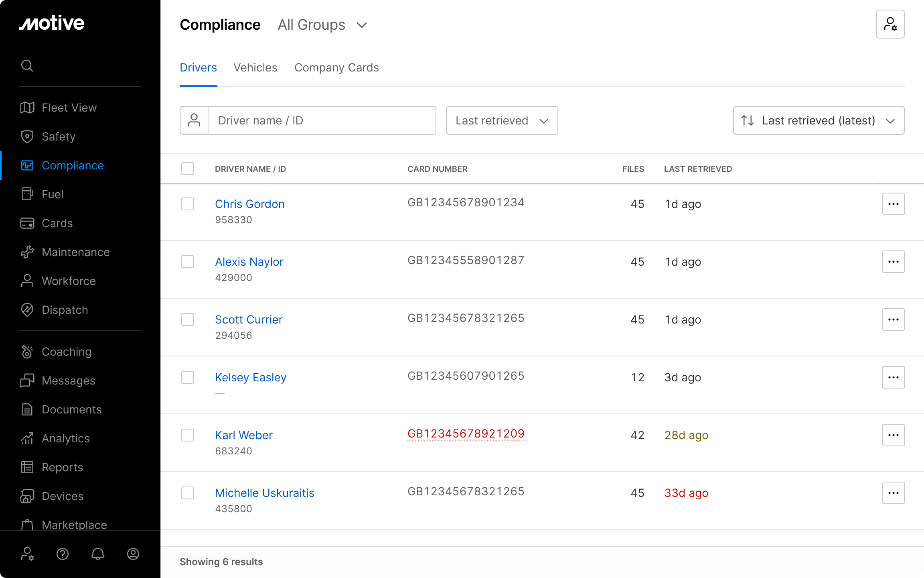Select Workforce label in sidebar menu
Image resolution: width=924 pixels, height=578 pixels.
[69, 281]
